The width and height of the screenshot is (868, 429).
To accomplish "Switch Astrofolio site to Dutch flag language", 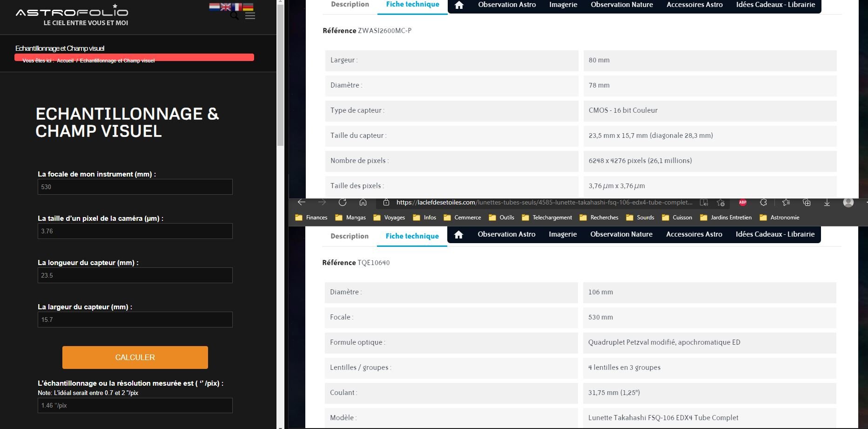I will point(214,7).
